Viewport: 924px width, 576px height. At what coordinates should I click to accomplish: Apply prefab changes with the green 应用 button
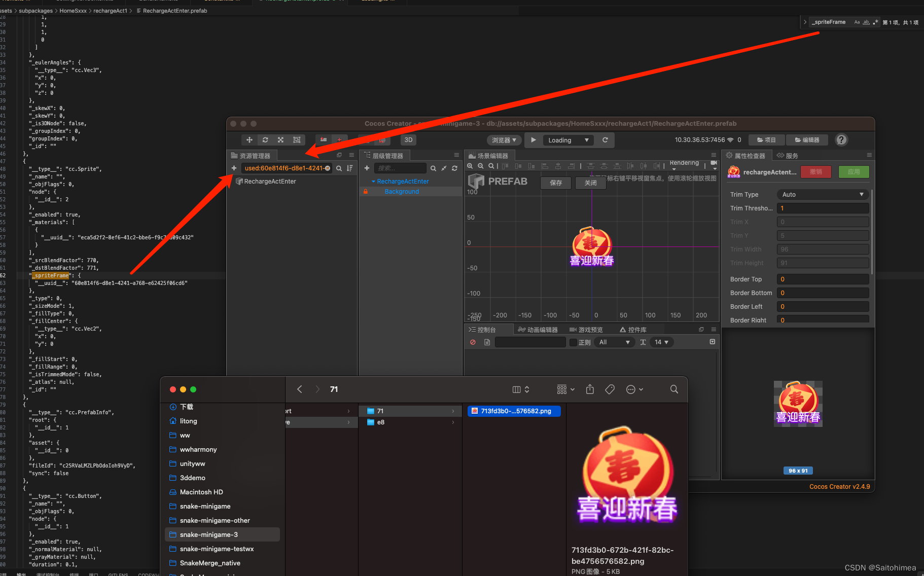click(854, 172)
